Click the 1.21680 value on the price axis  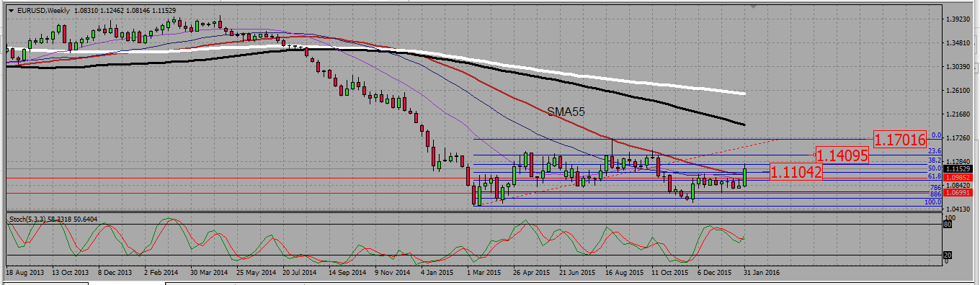click(958, 114)
